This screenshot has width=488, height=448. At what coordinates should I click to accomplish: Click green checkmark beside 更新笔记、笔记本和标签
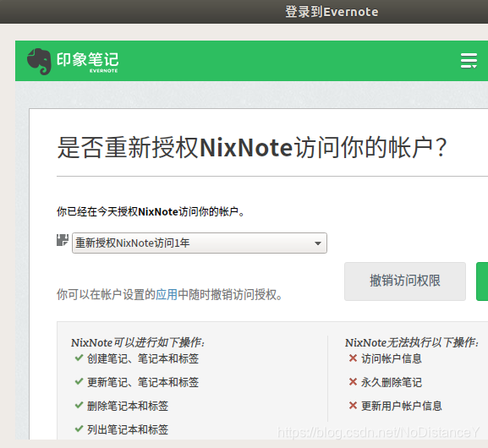click(79, 381)
